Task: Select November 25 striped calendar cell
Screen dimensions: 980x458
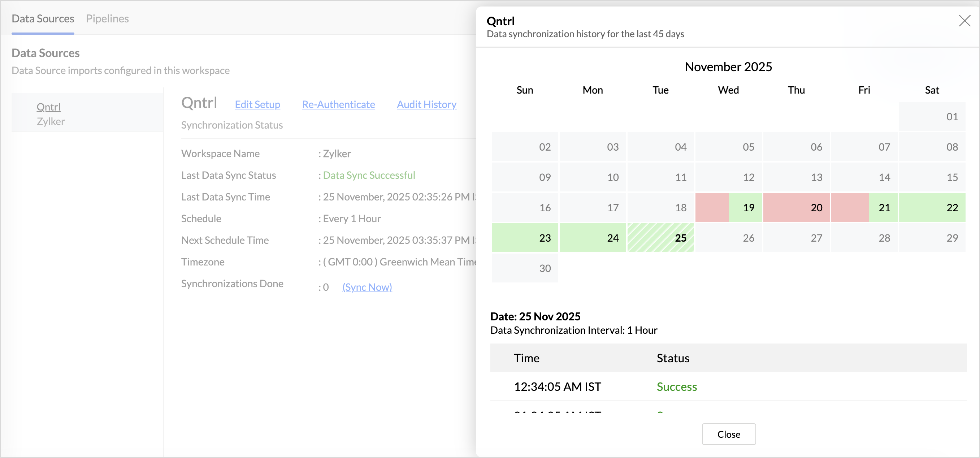Action: pyautogui.click(x=660, y=238)
